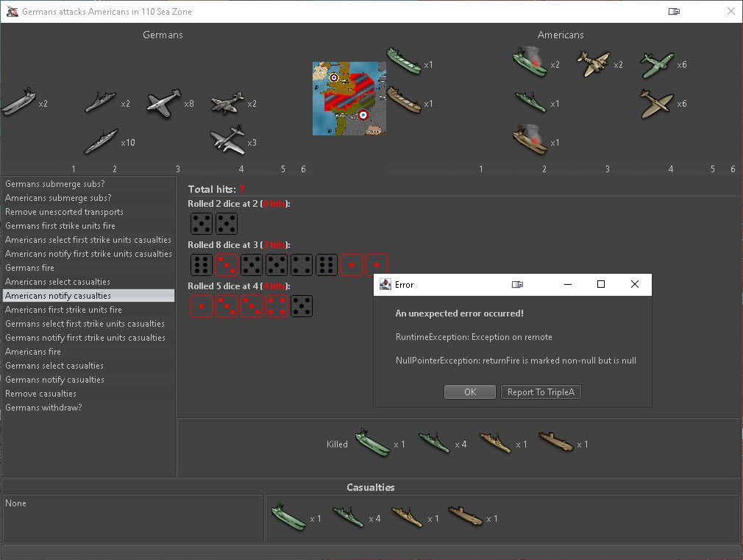743x560 pixels.
Task: Click the German battleship x2 at far left
Action: coord(19,102)
